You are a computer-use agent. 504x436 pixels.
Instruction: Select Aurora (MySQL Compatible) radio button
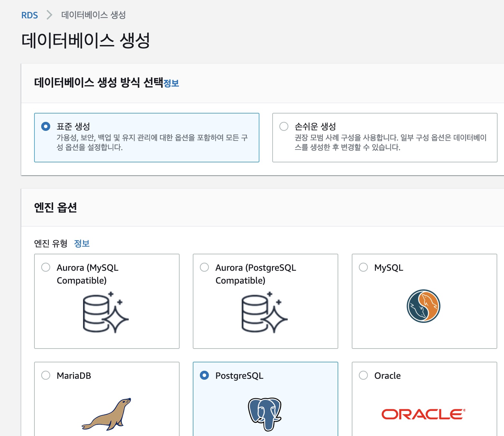pos(46,267)
